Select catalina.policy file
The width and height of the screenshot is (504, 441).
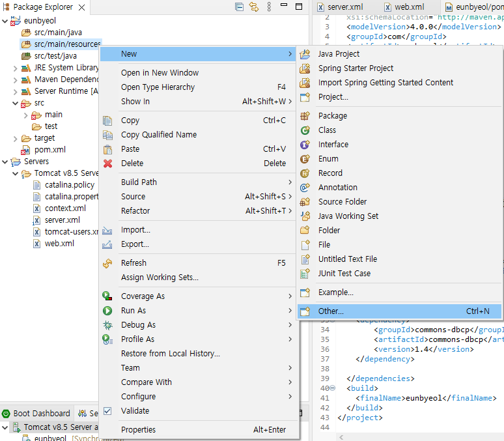point(70,185)
